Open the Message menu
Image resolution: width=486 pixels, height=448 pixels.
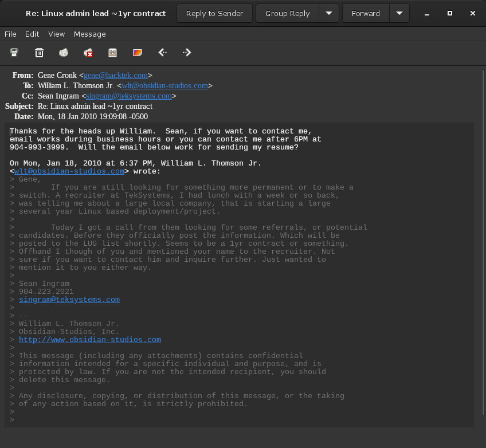pyautogui.click(x=90, y=34)
